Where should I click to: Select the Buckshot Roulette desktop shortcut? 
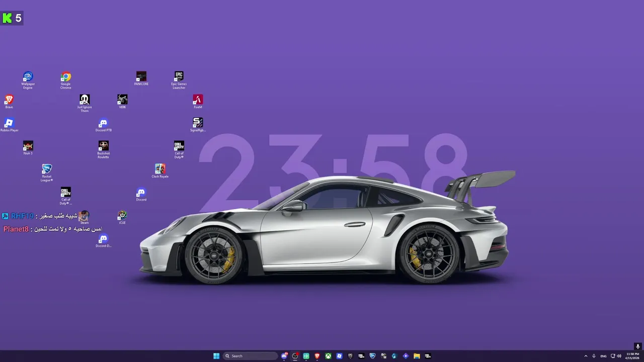pyautogui.click(x=103, y=149)
